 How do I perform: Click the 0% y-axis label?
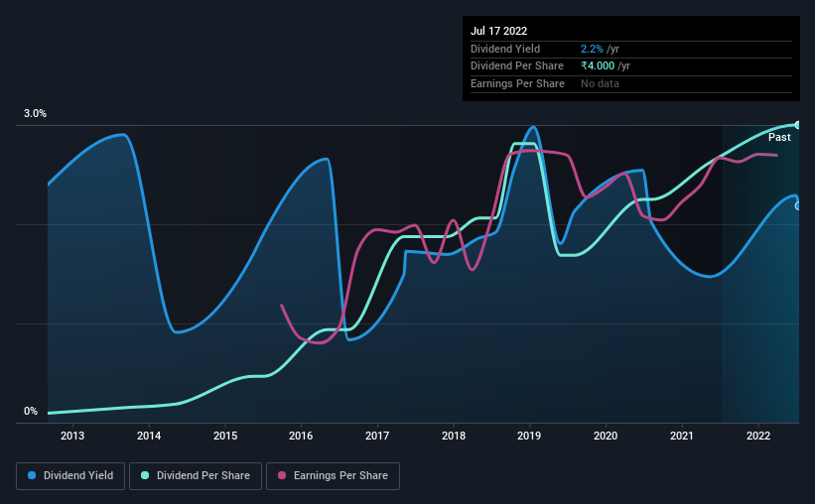(31, 411)
